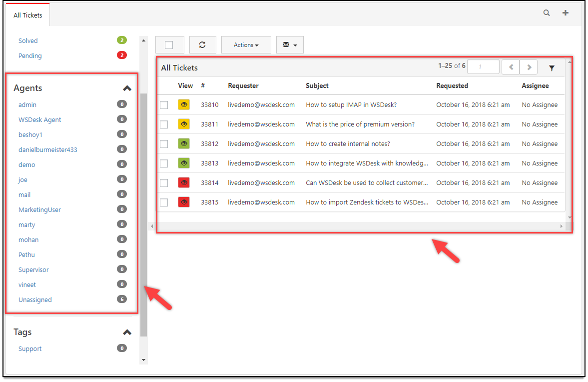Viewport: 588px width, 382px height.
Task: Click ticket number 33814
Action: [x=210, y=182]
